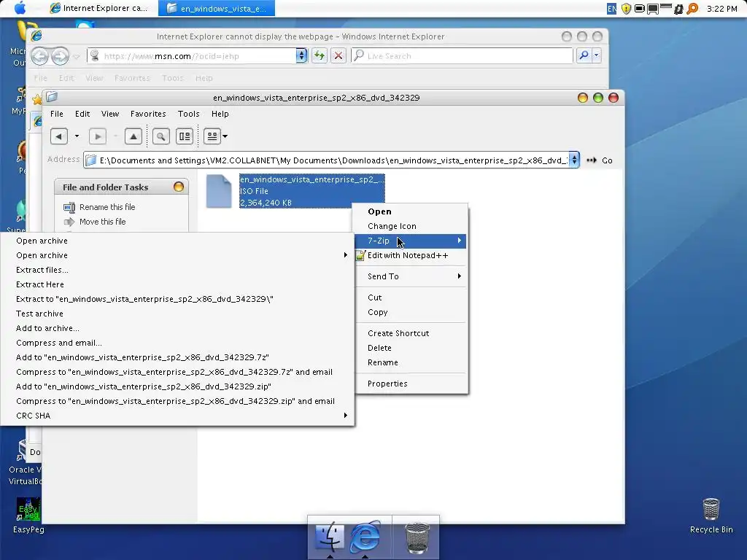The width and height of the screenshot is (747, 560).
Task: Click the folder icon in the Explorer title bar
Action: [52, 98]
